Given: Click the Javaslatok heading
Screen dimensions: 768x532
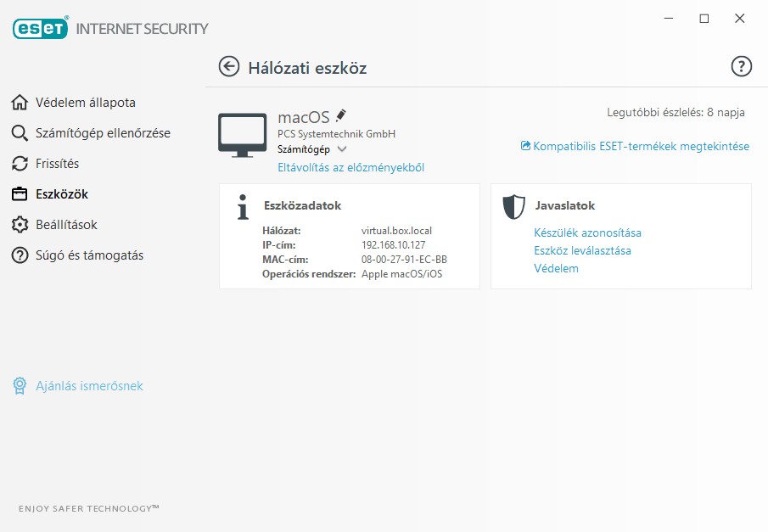Looking at the screenshot, I should (564, 205).
